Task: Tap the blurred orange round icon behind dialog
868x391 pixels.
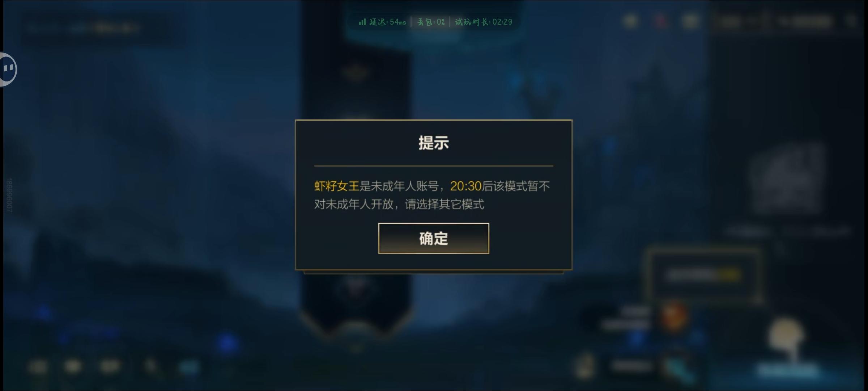Action: (x=674, y=316)
